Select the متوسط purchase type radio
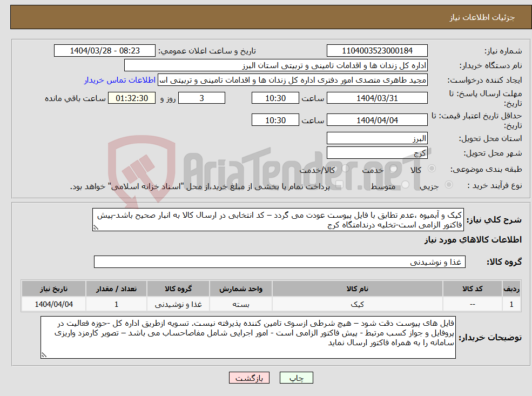532x396 pixels. click(x=406, y=185)
